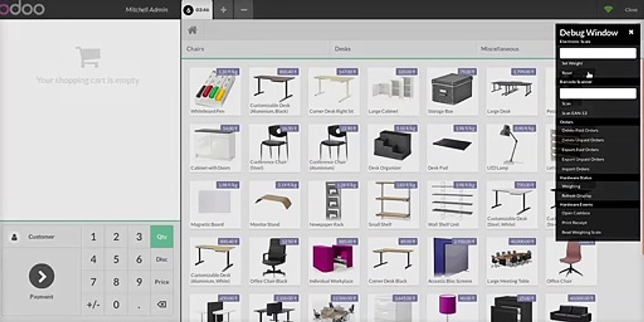Add Large Cabinet product
This screenshot has height=322, width=644.
(x=393, y=91)
